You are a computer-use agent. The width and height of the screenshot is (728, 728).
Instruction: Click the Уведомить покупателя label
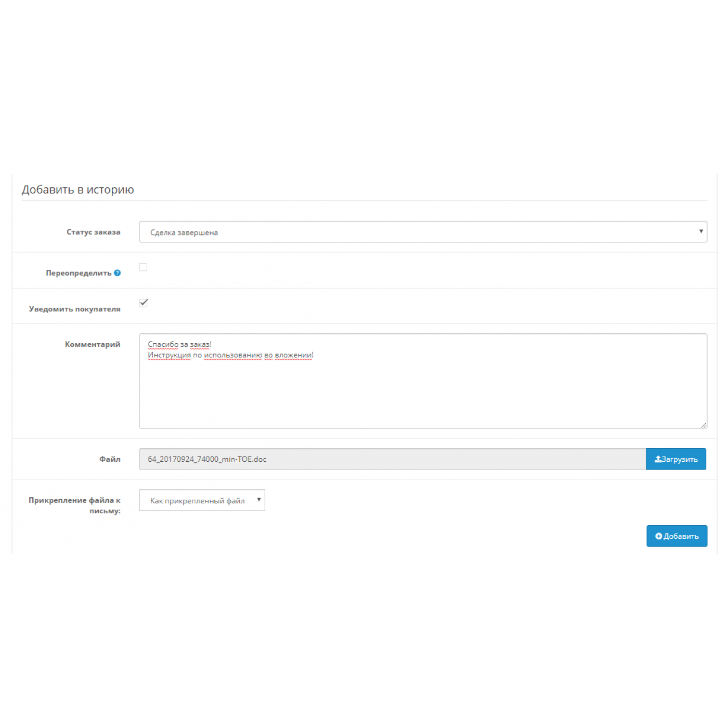point(75,309)
